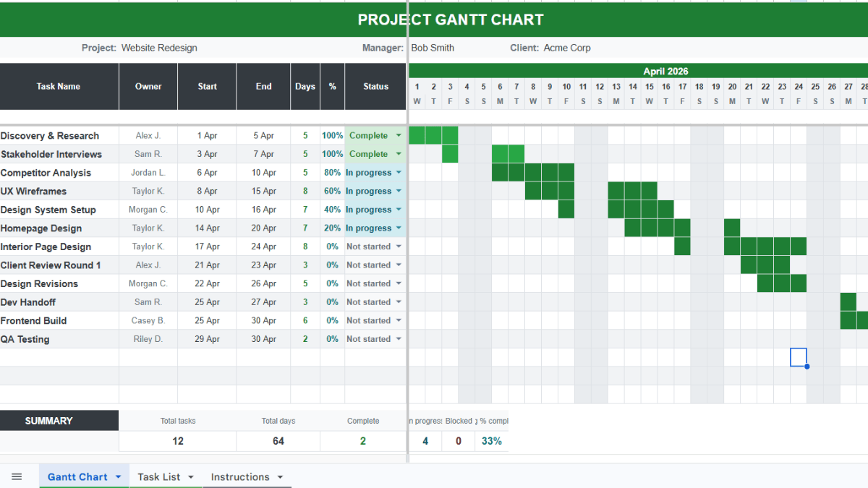Open status dropdown for Discovery & Research

[x=398, y=135]
